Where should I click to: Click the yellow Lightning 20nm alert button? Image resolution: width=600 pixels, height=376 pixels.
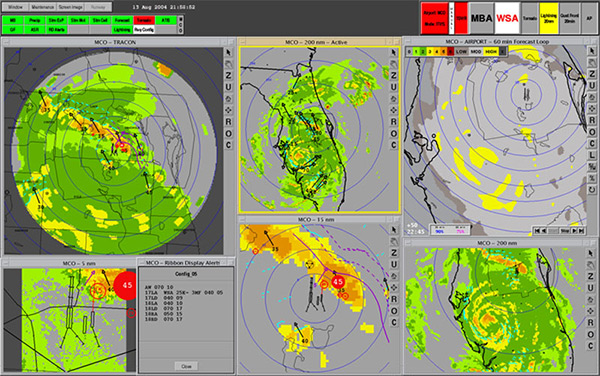tap(549, 18)
